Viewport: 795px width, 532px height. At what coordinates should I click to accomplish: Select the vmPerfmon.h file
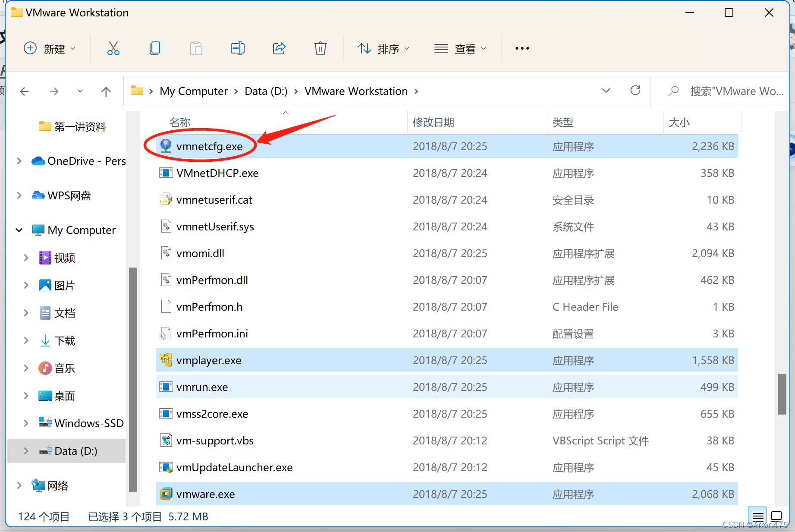tap(447, 306)
